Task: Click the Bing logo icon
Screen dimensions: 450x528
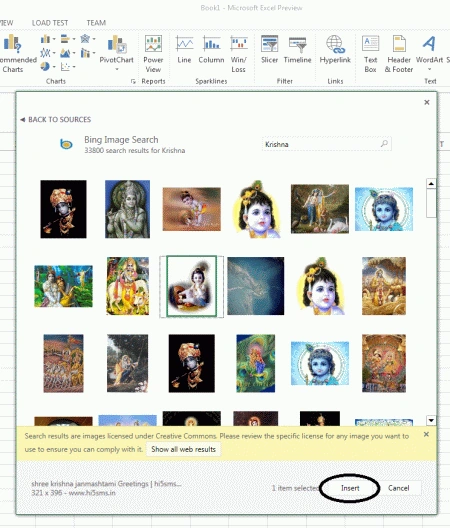Action: click(66, 144)
